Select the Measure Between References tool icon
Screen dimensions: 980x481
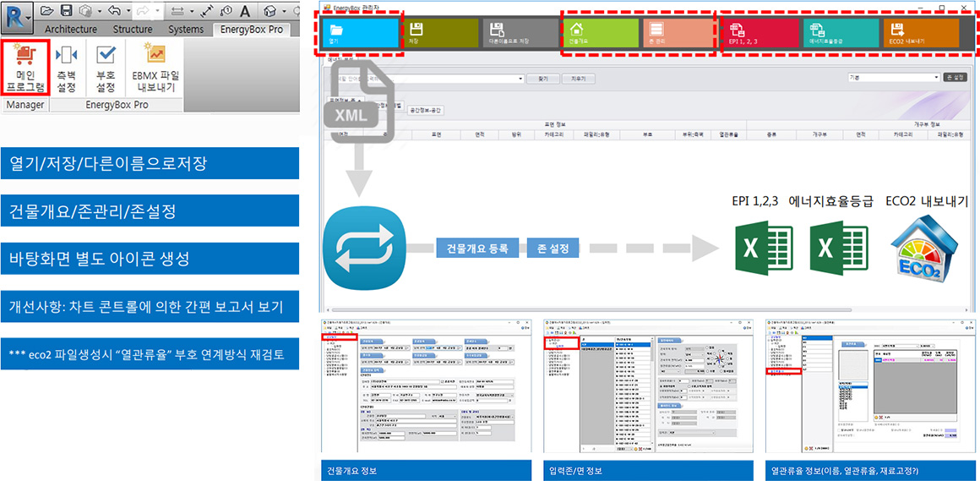pyautogui.click(x=177, y=10)
